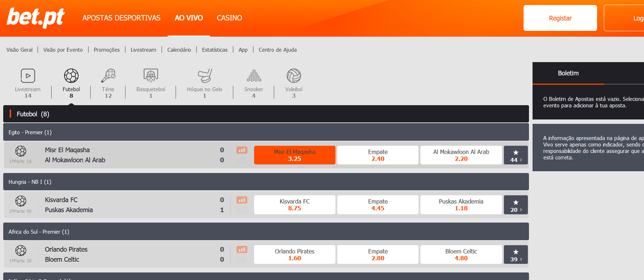Open stats icon for Kisvarda FC match

(242, 200)
